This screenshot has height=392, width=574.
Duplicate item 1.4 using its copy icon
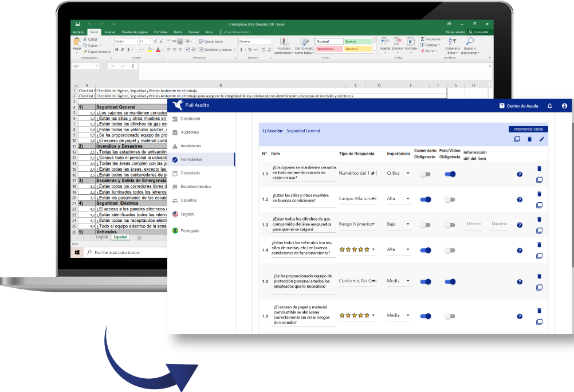coord(539,256)
